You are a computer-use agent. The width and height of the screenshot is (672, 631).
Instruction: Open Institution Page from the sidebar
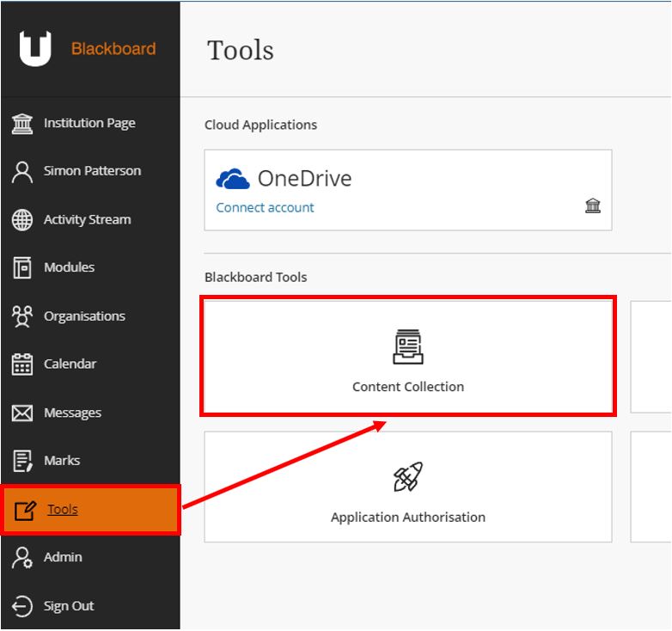pos(90,124)
